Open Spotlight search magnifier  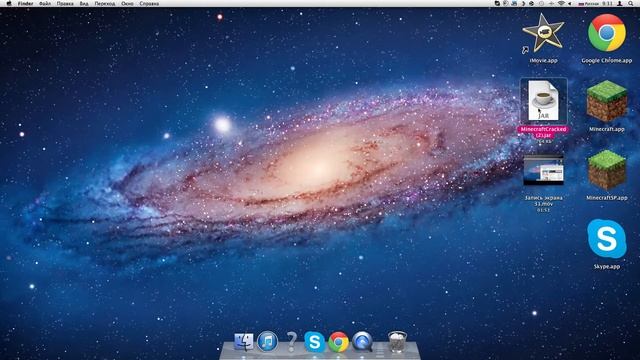pyautogui.click(x=631, y=3)
